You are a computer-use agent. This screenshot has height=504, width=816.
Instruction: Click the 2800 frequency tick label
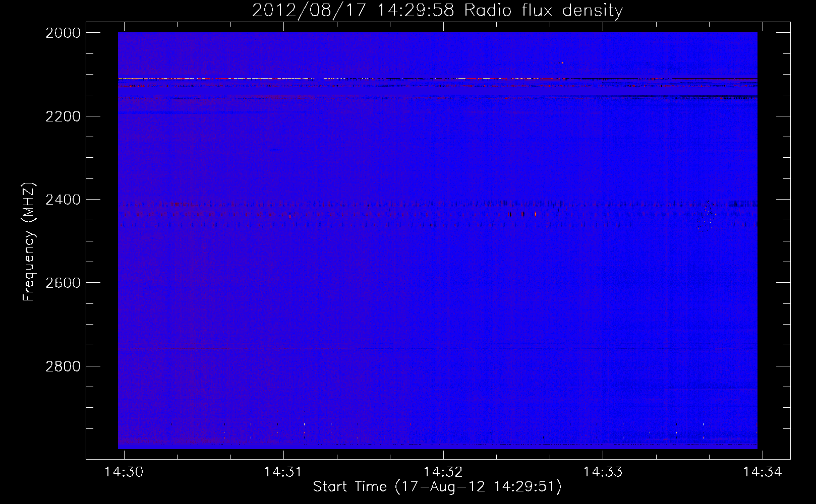[63, 366]
